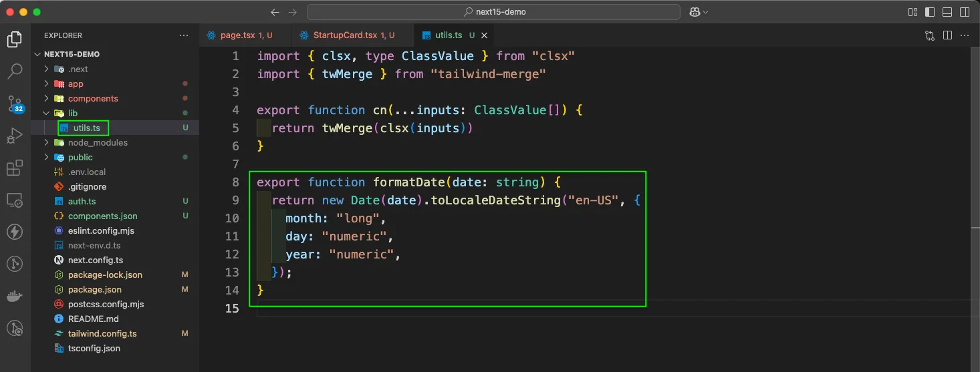This screenshot has width=980, height=372.
Task: Open Customize Layout icon in title bar
Action: 913,12
